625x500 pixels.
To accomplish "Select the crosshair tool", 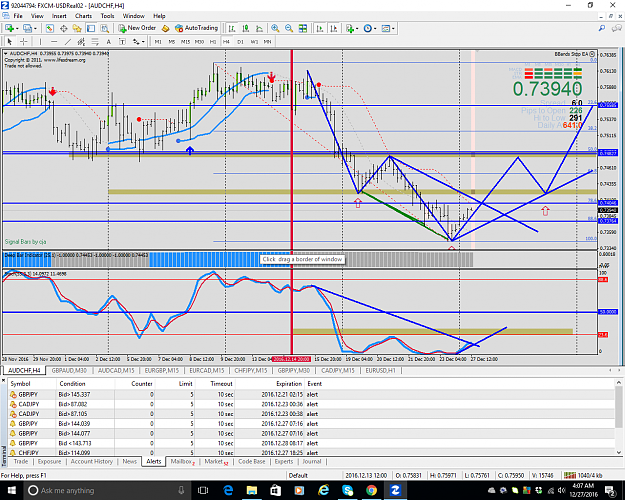I will click(24, 41).
